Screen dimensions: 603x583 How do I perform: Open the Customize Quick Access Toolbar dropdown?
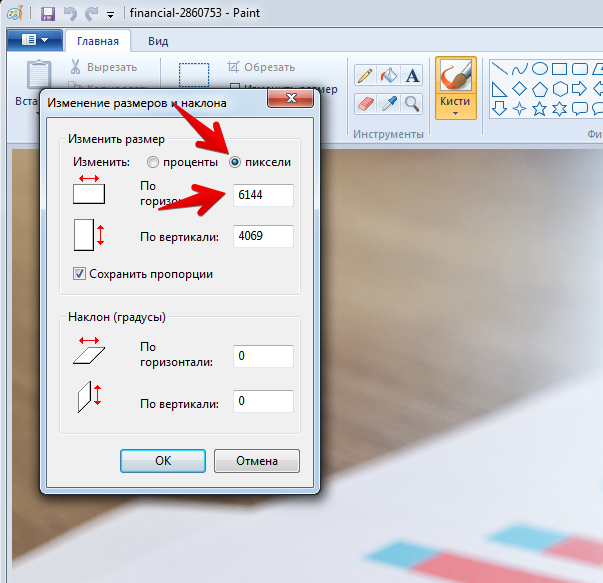point(110,15)
